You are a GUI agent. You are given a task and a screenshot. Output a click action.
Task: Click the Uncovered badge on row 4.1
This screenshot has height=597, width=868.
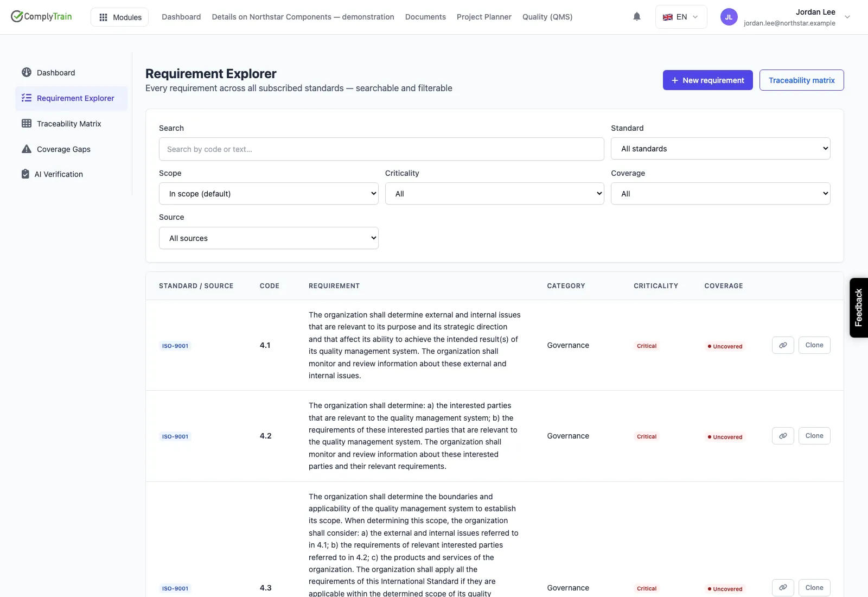(725, 346)
